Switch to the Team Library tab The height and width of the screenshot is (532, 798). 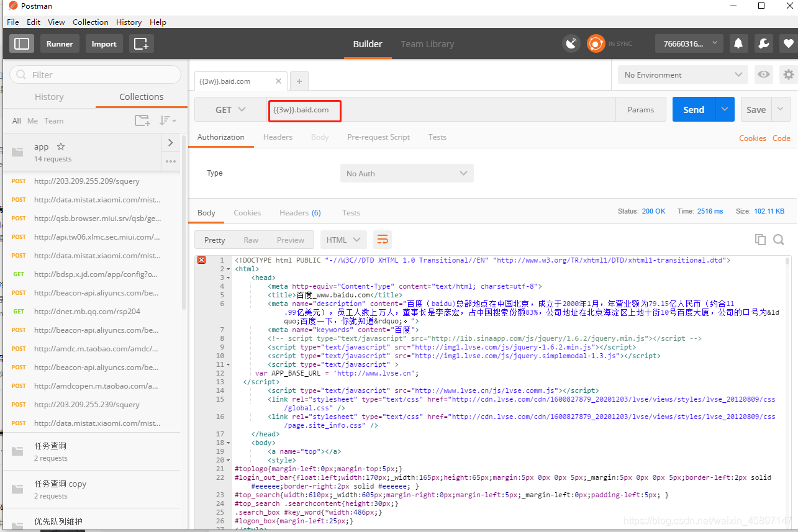pyautogui.click(x=427, y=43)
